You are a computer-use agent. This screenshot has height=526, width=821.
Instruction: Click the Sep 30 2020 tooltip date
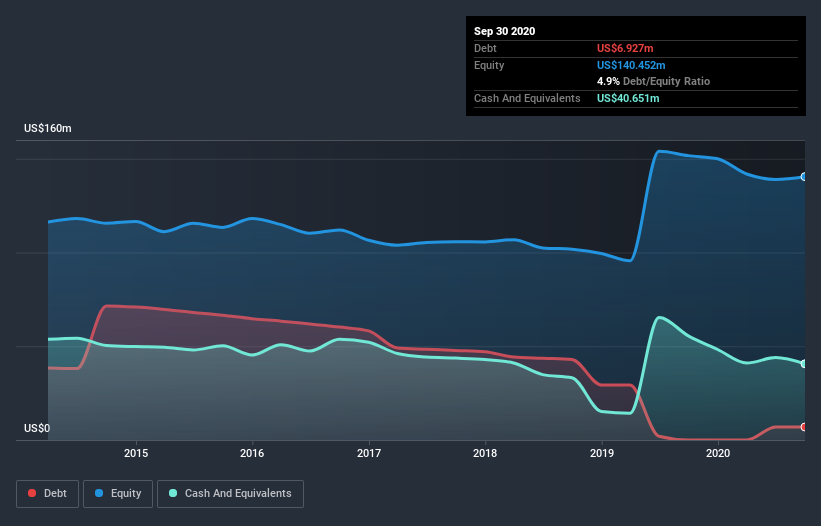point(505,31)
